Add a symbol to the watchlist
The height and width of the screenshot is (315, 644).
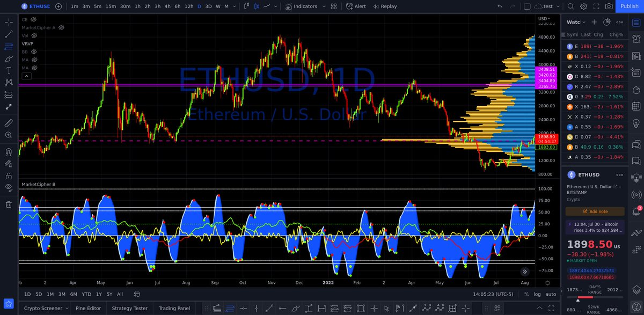[594, 22]
